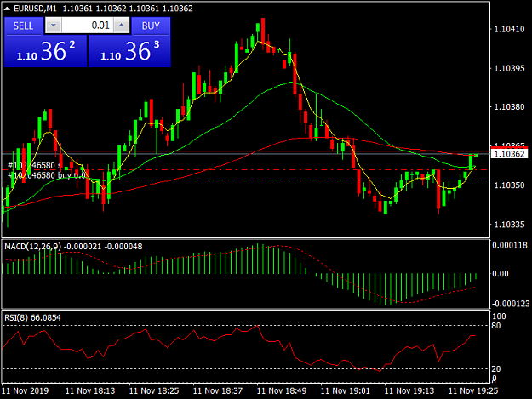Screen dimensions: 532x399
Task: Decrease lot volume with down arrow
Action: (54, 26)
